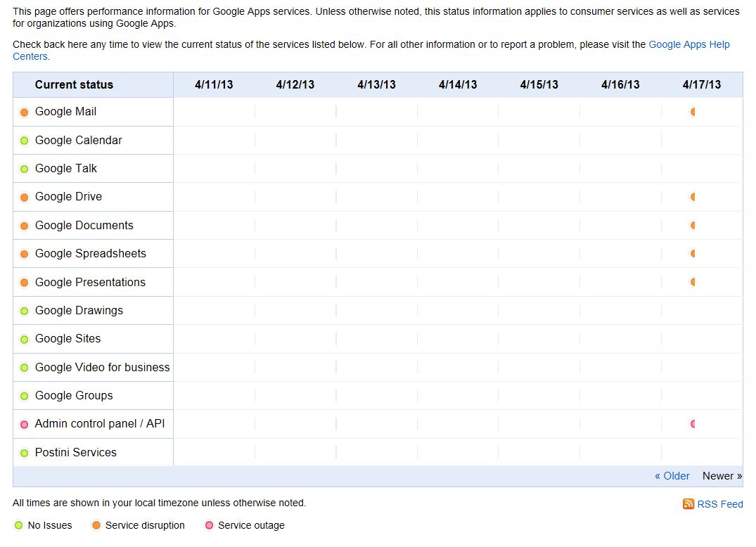The image size is (756, 547).
Task: Open the Google Spreadsheets 4/17/13 disruption marker
Action: click(x=693, y=254)
